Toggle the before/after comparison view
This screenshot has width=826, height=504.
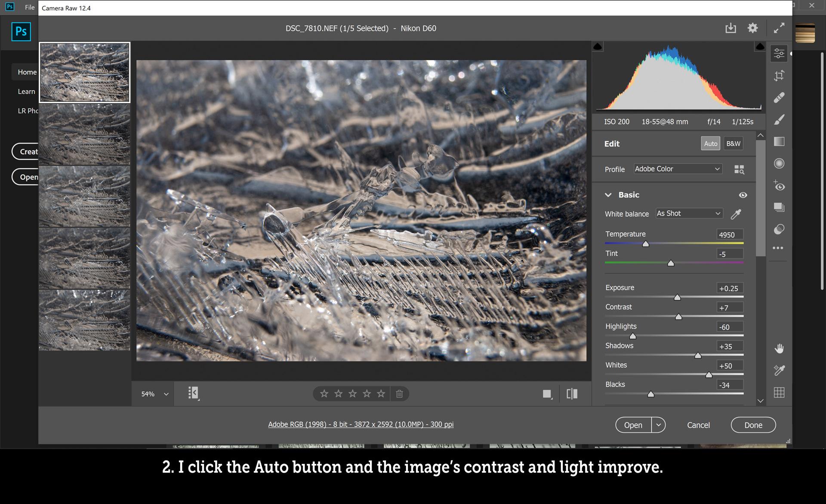pos(571,393)
